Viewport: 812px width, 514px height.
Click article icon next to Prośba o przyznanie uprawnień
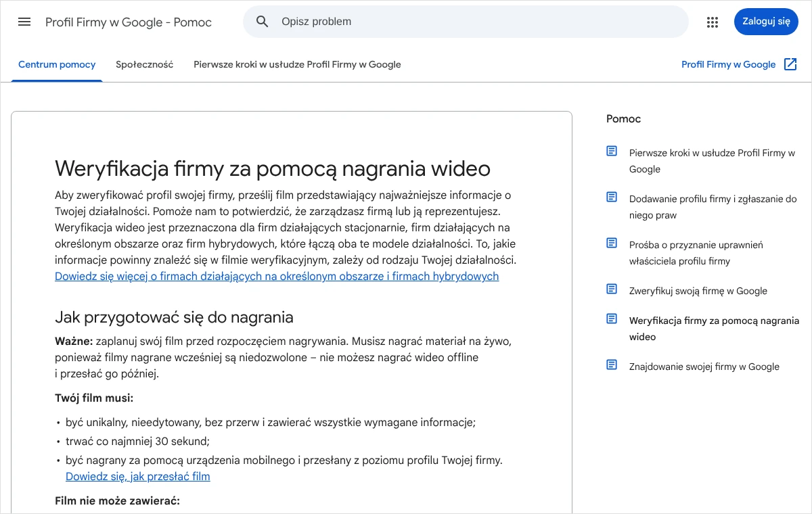[612, 243]
